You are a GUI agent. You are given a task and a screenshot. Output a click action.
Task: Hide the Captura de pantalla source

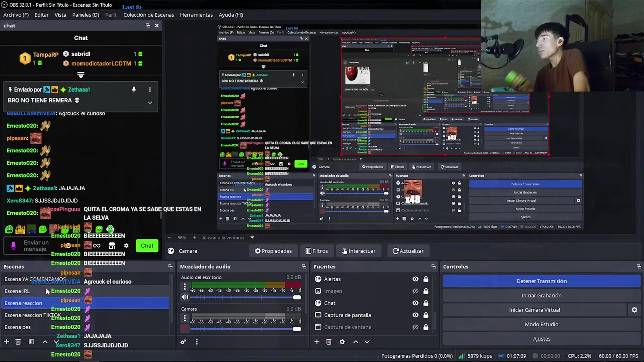415,315
